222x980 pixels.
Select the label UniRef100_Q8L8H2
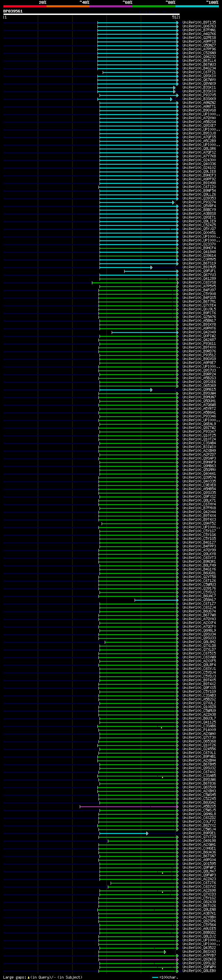(199, 642)
